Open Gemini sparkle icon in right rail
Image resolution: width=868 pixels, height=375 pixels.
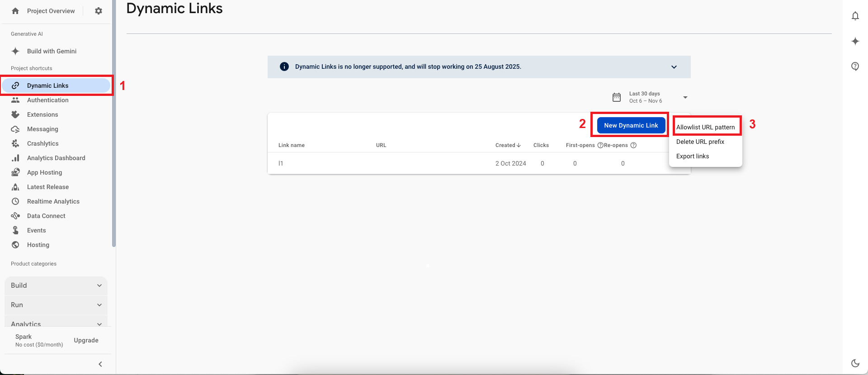[855, 42]
